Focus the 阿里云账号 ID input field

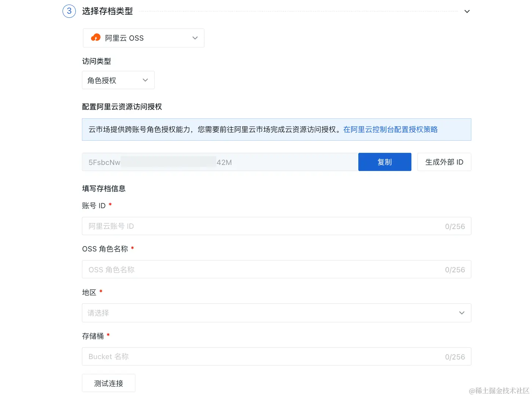(276, 226)
